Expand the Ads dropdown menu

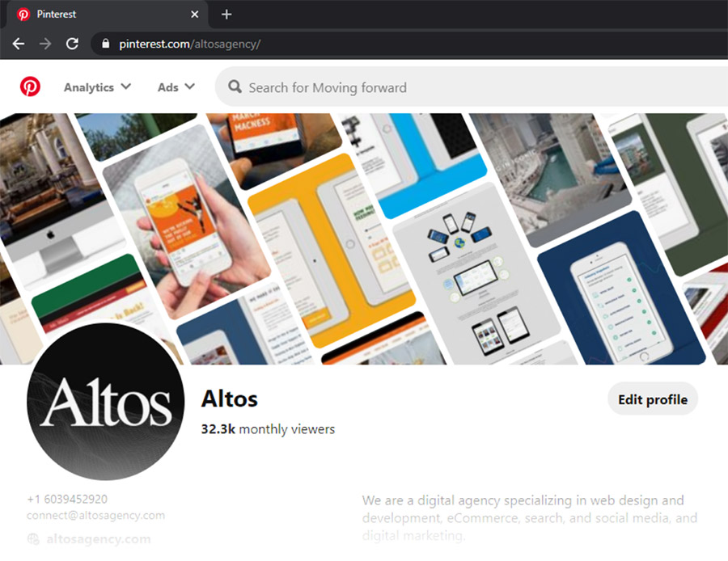tap(176, 87)
